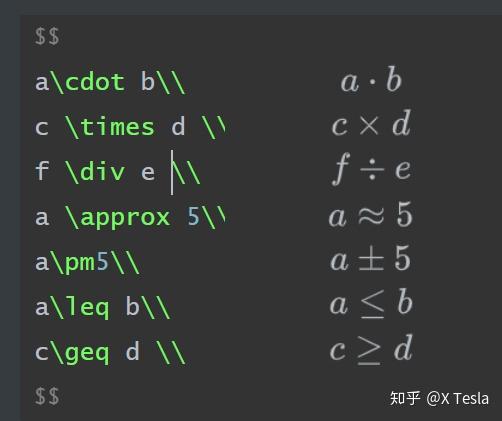The width and height of the screenshot is (502, 421).
Task: Click the \cdot command in the first line
Action: coord(88,82)
